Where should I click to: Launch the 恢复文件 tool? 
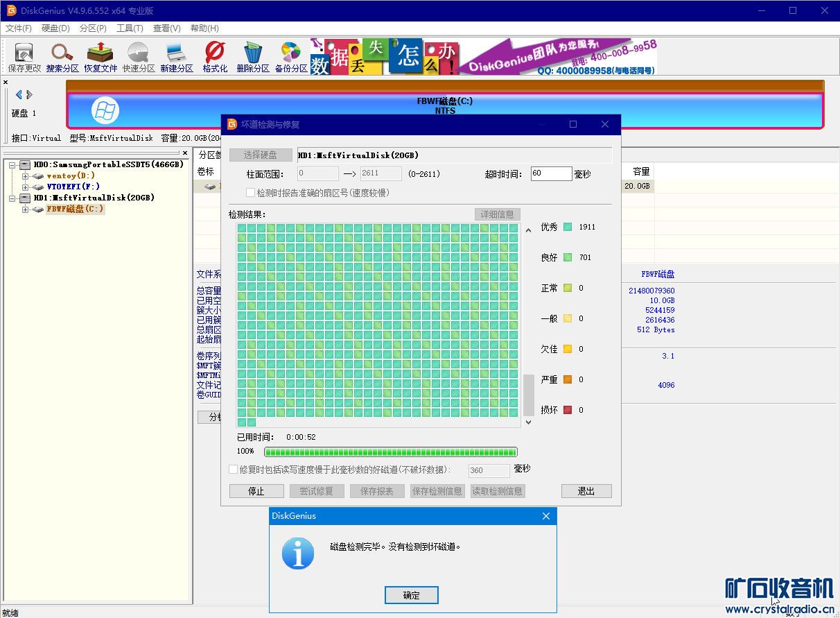(x=100, y=57)
